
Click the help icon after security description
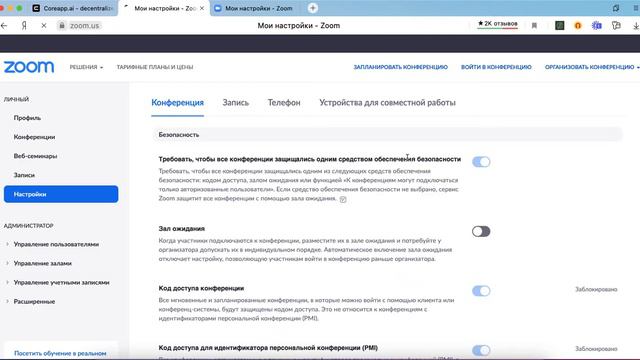point(343,200)
